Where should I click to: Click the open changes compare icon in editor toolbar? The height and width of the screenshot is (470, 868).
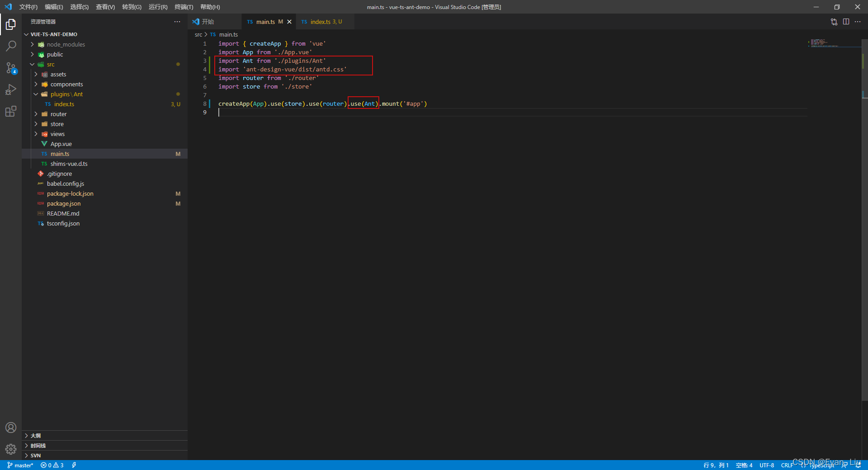(x=834, y=22)
